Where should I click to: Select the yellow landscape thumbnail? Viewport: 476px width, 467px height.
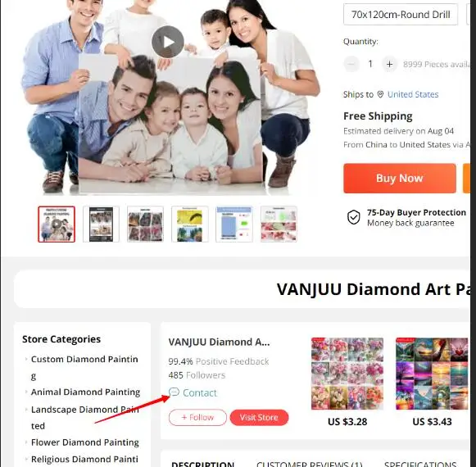pos(190,224)
